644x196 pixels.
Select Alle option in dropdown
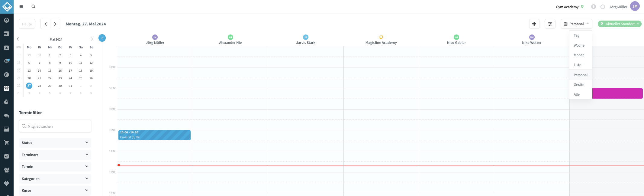pos(581,94)
